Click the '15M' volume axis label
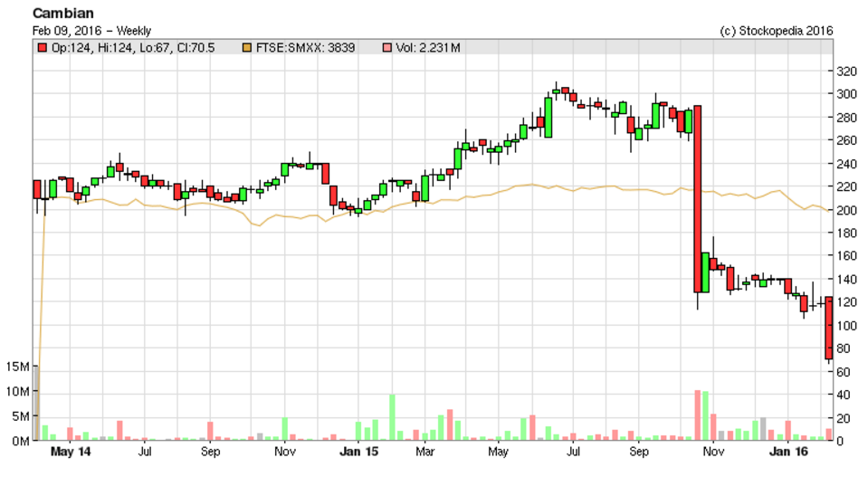This screenshot has width=868, height=477. pos(18,367)
